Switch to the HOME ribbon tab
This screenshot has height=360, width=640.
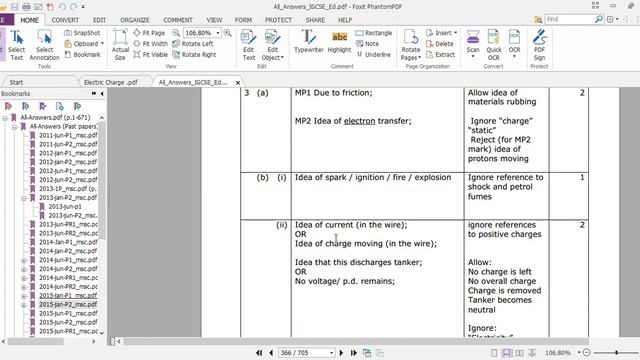[29, 20]
